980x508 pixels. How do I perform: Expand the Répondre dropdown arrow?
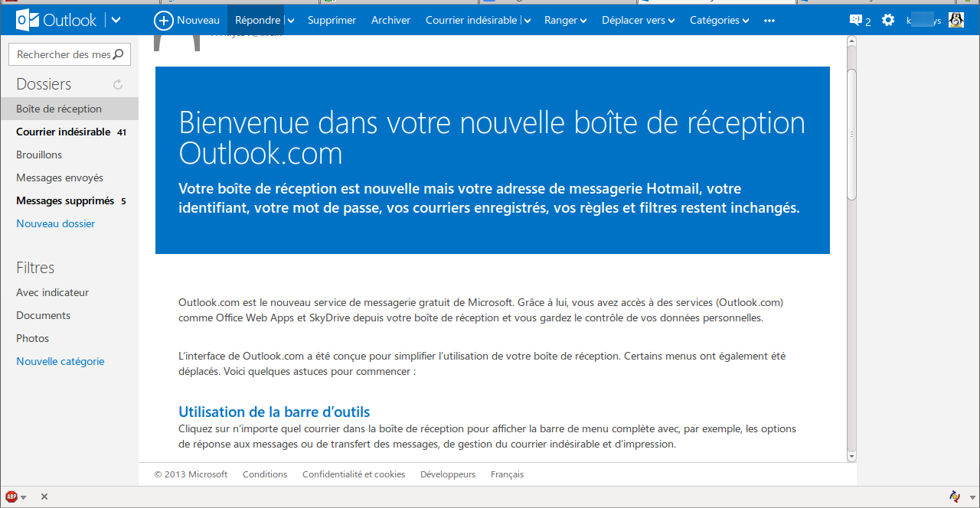[x=290, y=21]
